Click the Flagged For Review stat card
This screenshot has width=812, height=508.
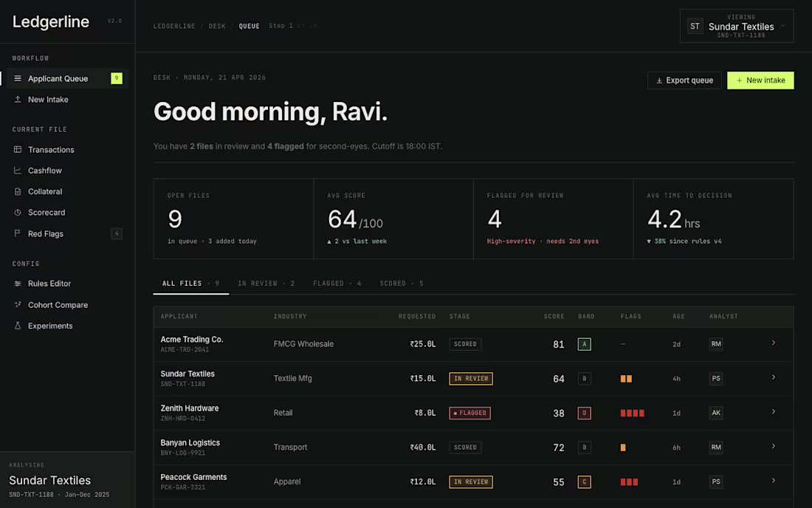554,219
